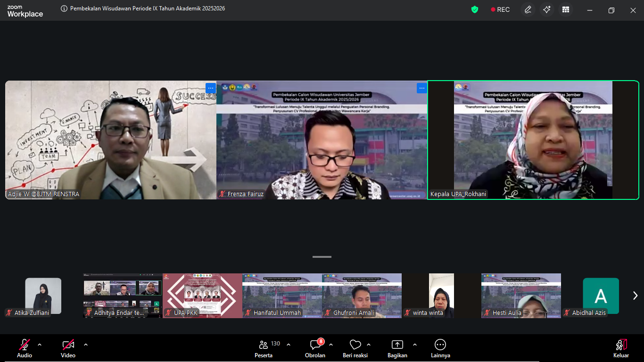Click the green encryption shield icon
The height and width of the screenshot is (362, 644).
pos(475,9)
